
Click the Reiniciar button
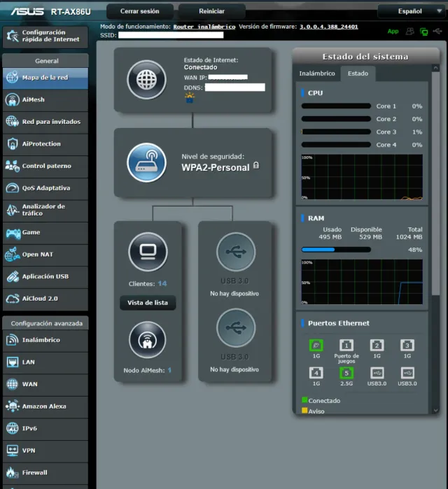(x=212, y=11)
